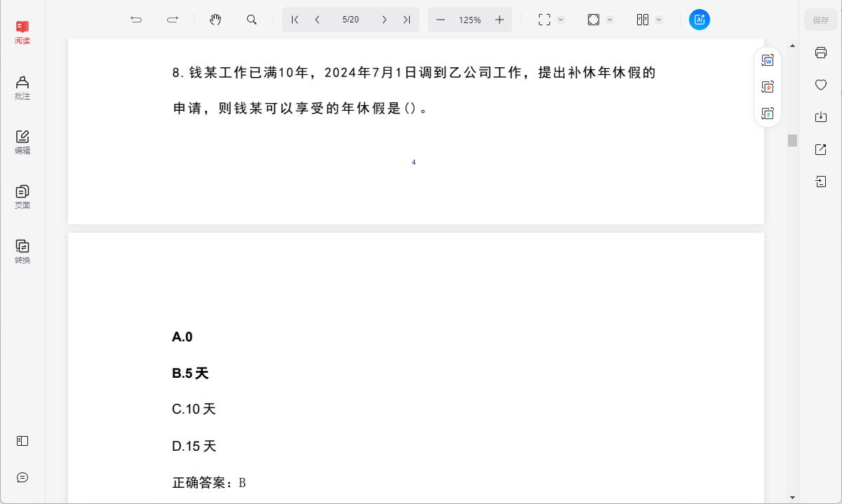This screenshot has width=842, height=504.
Task: Click the page number 4 footer
Action: (x=413, y=163)
